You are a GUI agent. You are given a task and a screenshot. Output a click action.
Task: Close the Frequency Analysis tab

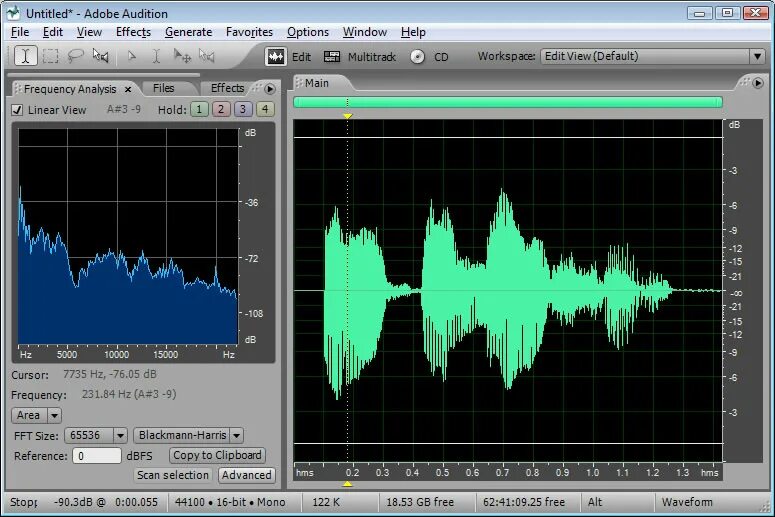pos(128,89)
